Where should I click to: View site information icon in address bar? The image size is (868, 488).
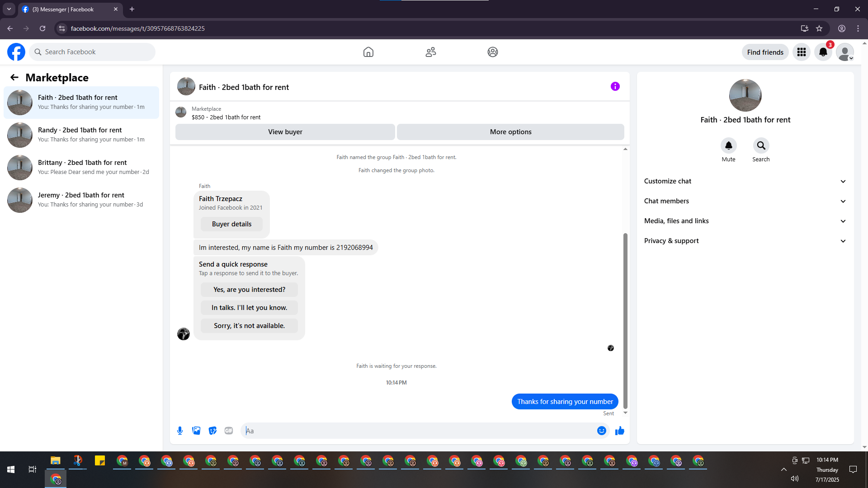[62, 28]
